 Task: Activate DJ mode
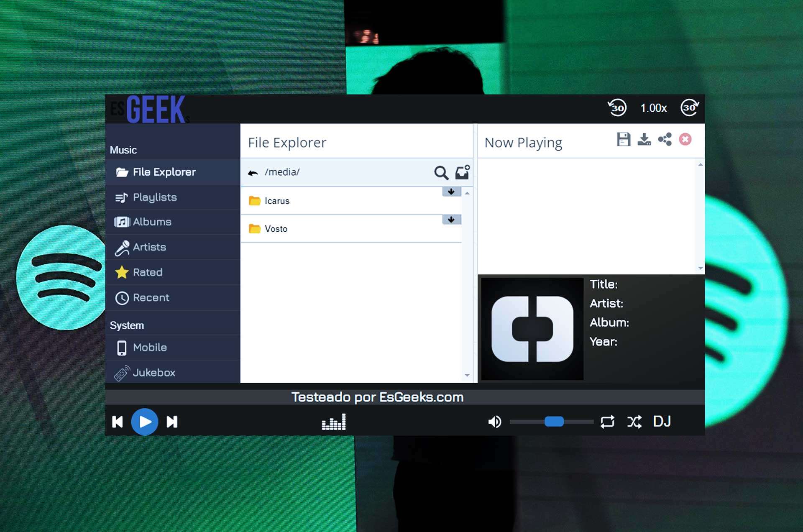point(662,422)
